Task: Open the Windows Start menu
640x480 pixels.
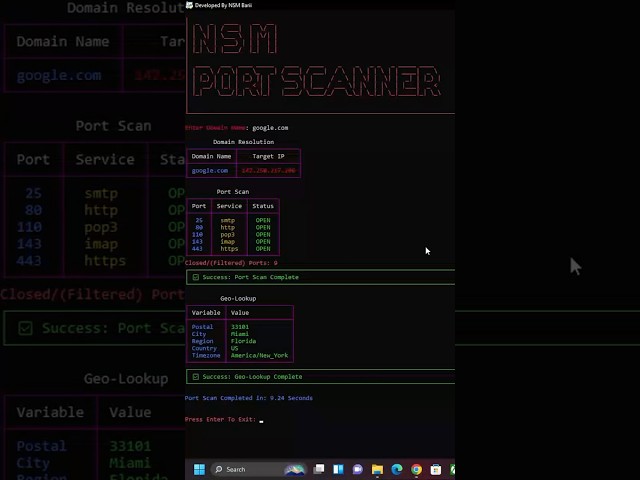Action: tap(199, 469)
